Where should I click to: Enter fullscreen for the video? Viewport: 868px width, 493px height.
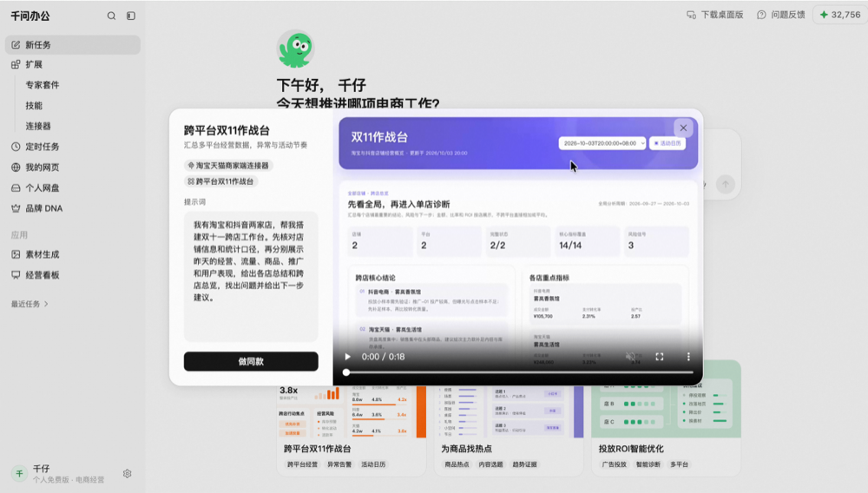[x=660, y=357]
